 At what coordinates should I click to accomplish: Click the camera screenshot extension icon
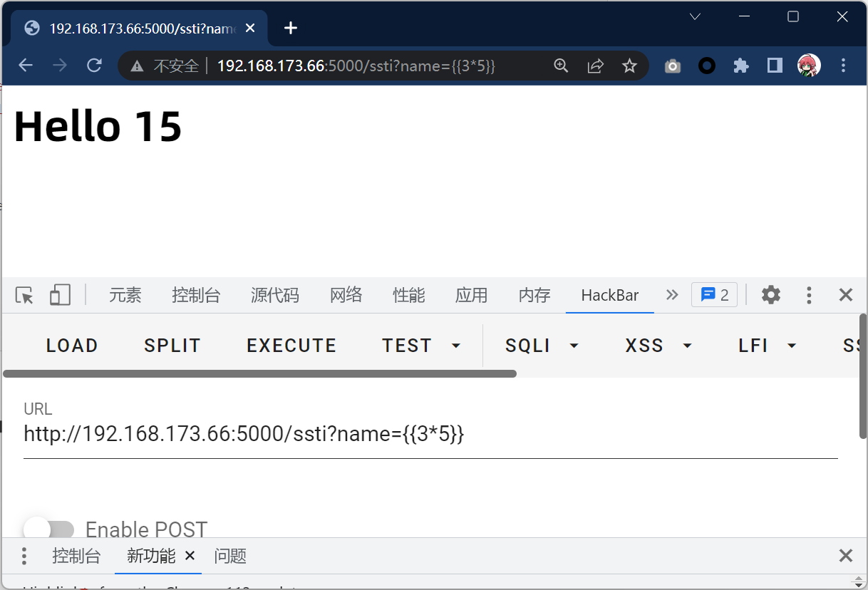(672, 66)
